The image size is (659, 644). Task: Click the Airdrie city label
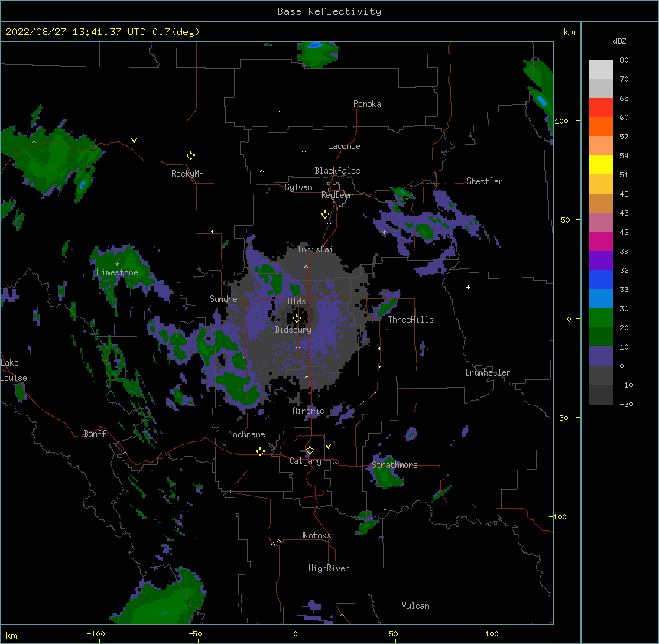(309, 411)
